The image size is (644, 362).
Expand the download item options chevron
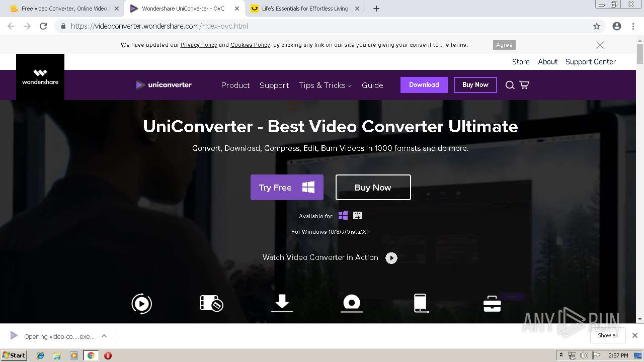pos(104,336)
